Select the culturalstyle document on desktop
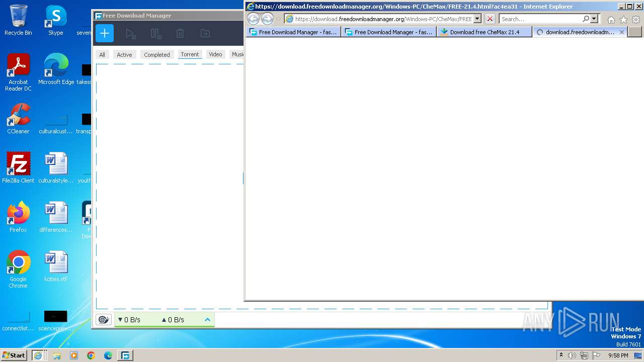Viewport: 644px width, 362px height. [56, 167]
